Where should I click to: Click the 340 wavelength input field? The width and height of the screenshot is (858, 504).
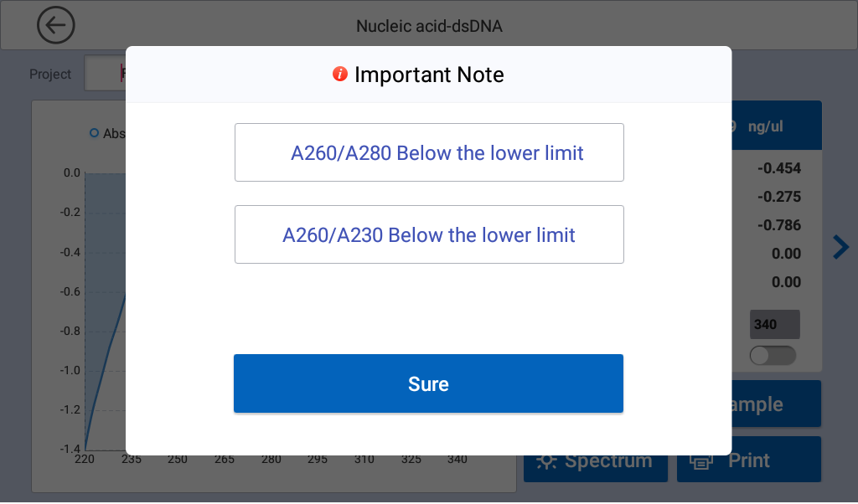pyautogui.click(x=775, y=324)
